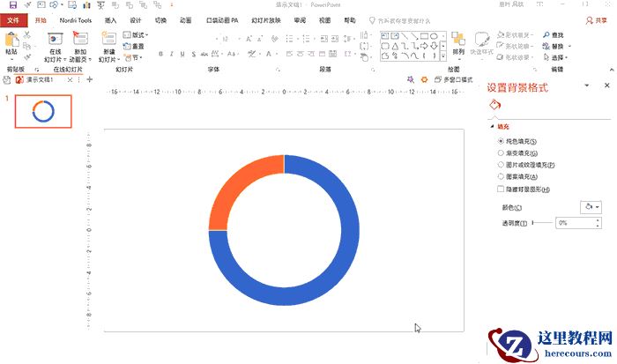Screen dimensions: 617x364
Task: Click the clear formatting eraser icon
Action: [275, 39]
